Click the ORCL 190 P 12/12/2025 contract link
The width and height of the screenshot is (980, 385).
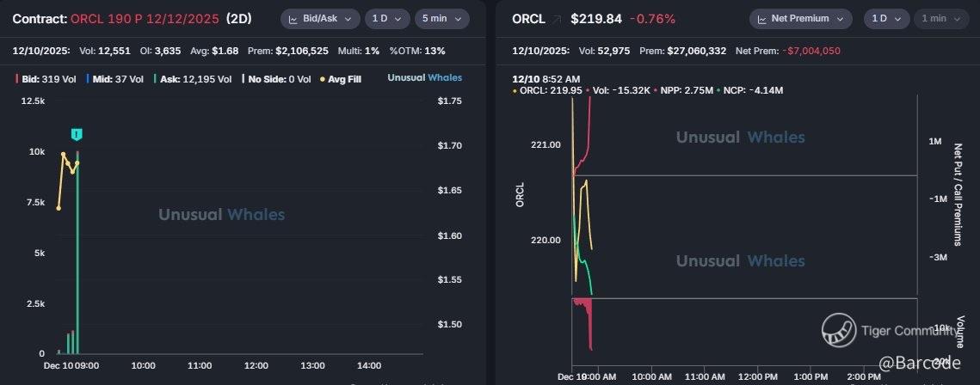145,19
